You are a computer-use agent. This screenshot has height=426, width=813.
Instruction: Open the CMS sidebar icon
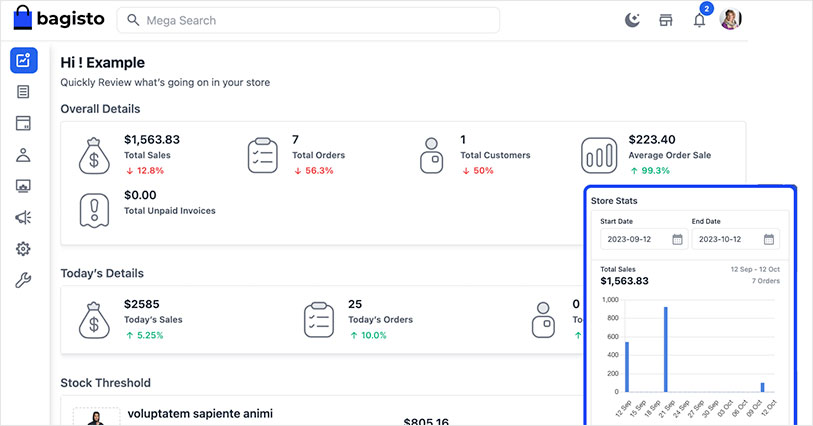(x=24, y=186)
